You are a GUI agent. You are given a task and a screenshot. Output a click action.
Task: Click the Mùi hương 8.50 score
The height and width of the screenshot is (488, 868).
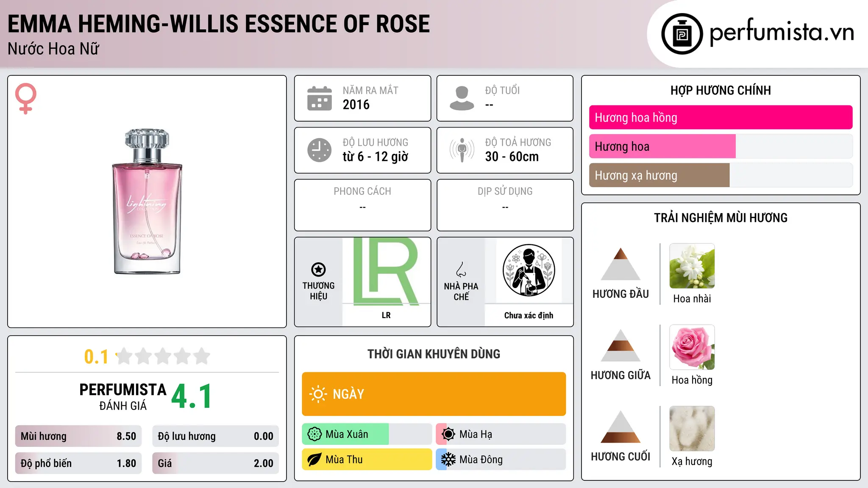coord(78,436)
